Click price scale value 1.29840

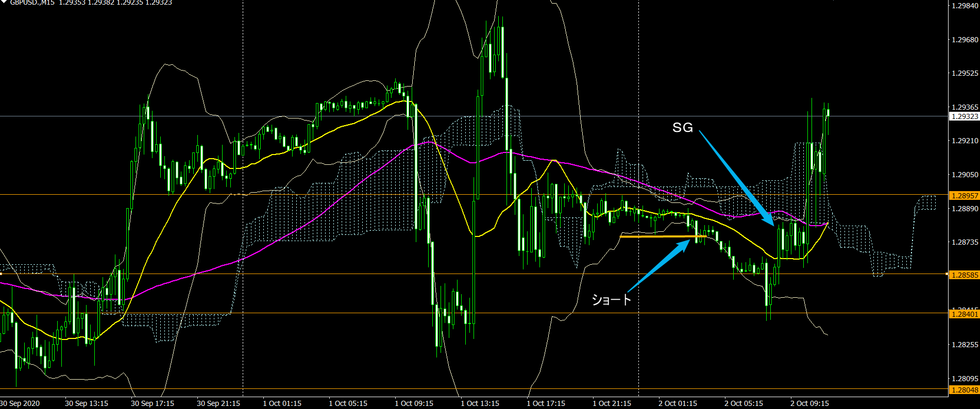(965, 6)
